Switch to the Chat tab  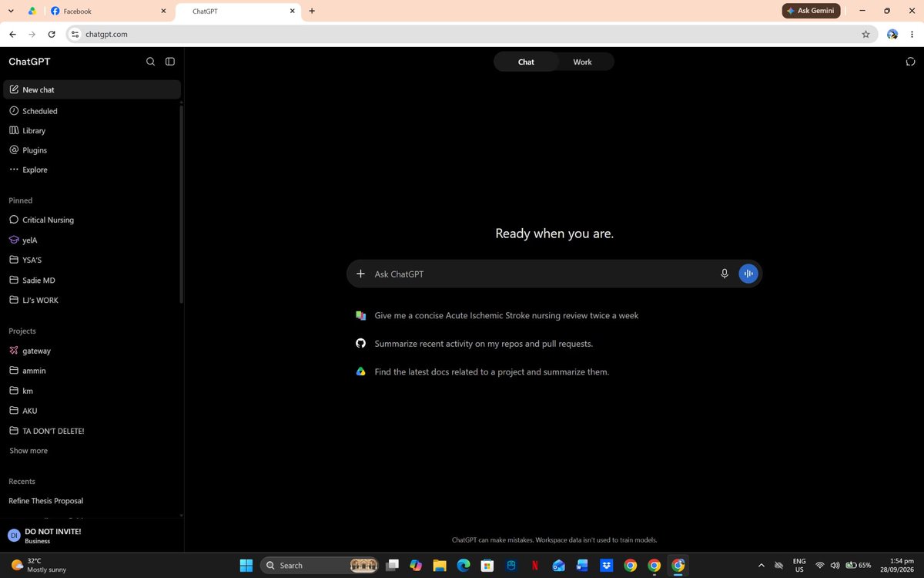526,62
